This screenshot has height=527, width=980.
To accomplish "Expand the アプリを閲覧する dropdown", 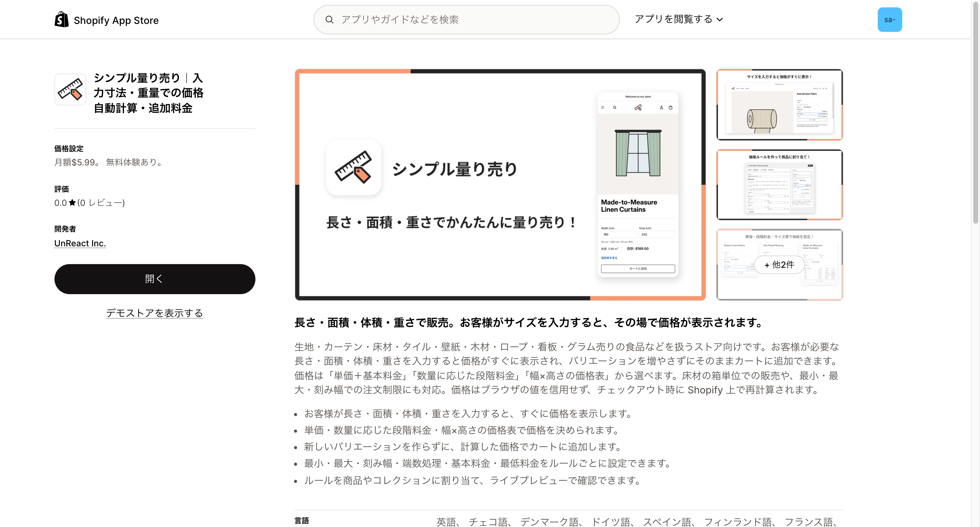I will click(x=679, y=19).
